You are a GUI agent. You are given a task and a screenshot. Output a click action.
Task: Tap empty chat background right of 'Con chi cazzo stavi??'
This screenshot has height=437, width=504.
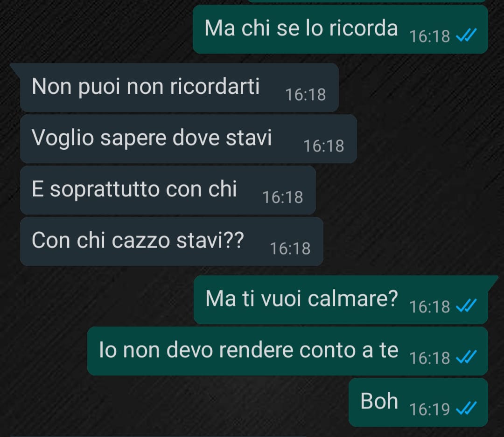(x=412, y=241)
